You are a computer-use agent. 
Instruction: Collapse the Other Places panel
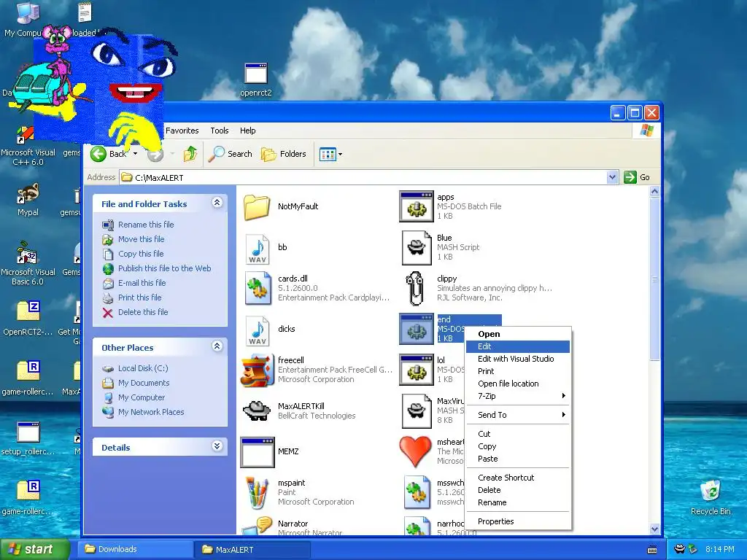(217, 346)
